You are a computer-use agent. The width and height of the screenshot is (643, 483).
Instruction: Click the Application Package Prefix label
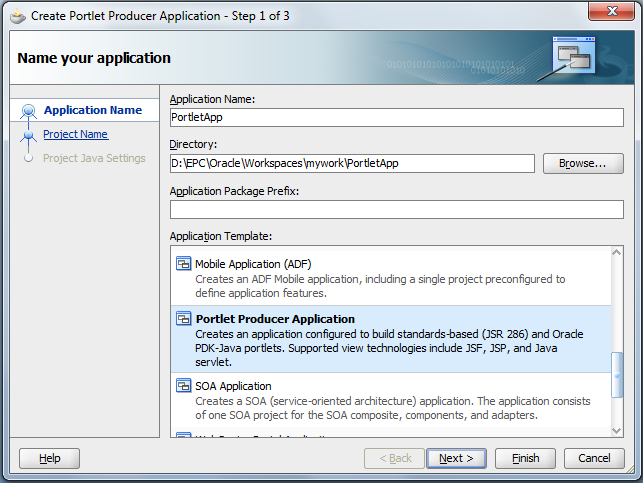click(x=234, y=191)
